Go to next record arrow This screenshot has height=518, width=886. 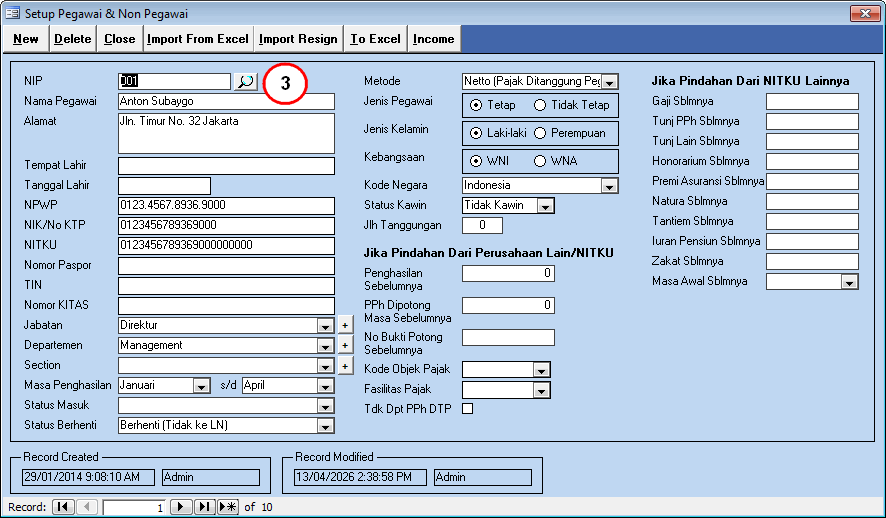181,507
